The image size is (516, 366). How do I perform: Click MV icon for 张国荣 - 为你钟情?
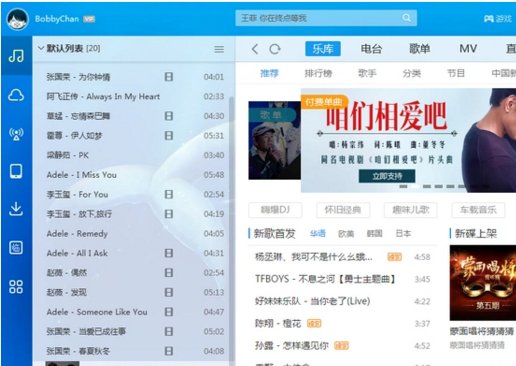pyautogui.click(x=169, y=77)
